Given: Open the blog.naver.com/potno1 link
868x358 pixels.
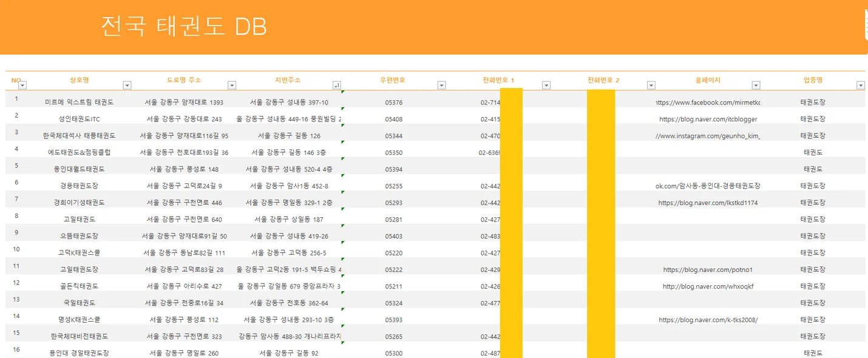Looking at the screenshot, I should coord(708,269).
